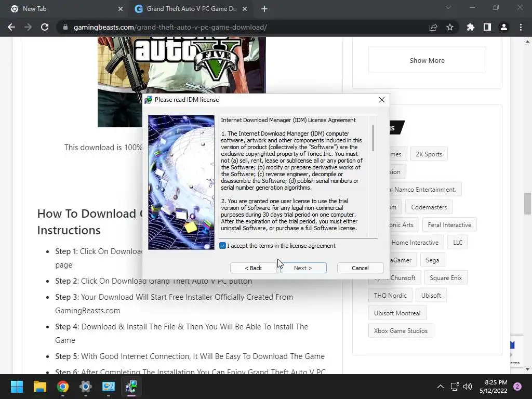Click the site lock icon

coord(65,27)
